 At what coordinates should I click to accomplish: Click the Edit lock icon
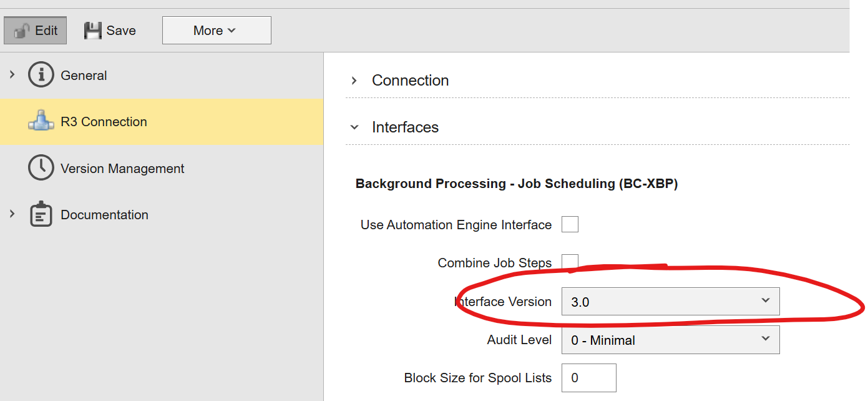pos(22,31)
